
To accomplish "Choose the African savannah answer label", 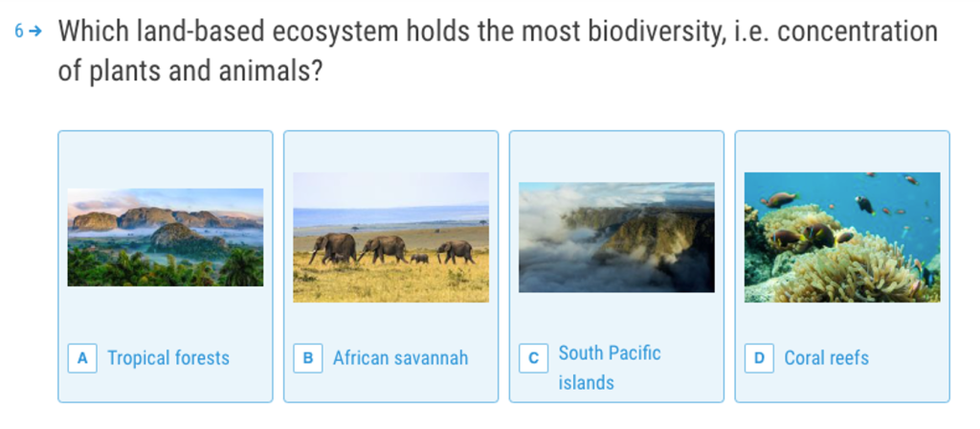I will click(x=401, y=358).
